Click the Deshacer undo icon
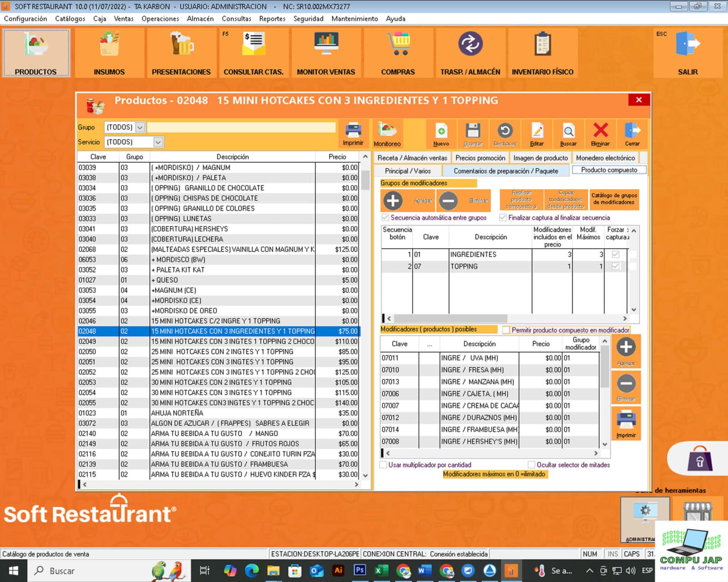728x582 pixels. click(505, 134)
